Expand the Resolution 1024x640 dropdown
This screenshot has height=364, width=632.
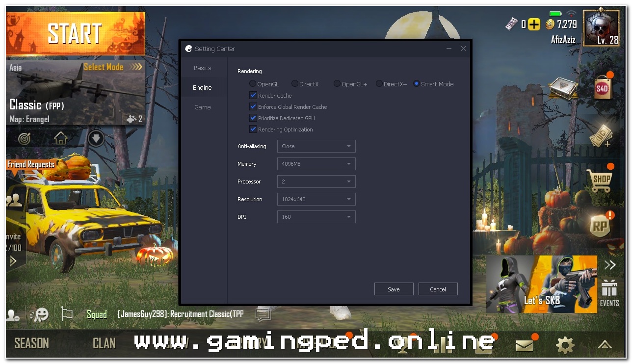click(x=316, y=199)
